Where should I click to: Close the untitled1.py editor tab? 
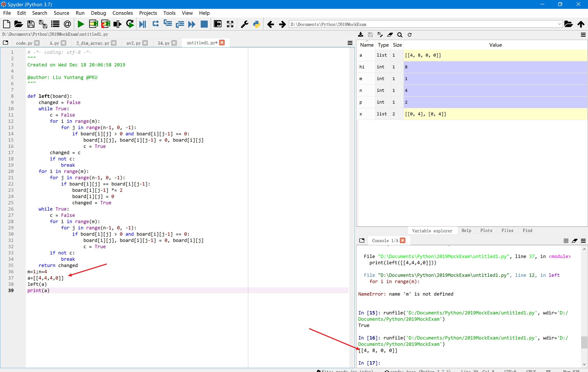pyautogui.click(x=222, y=43)
